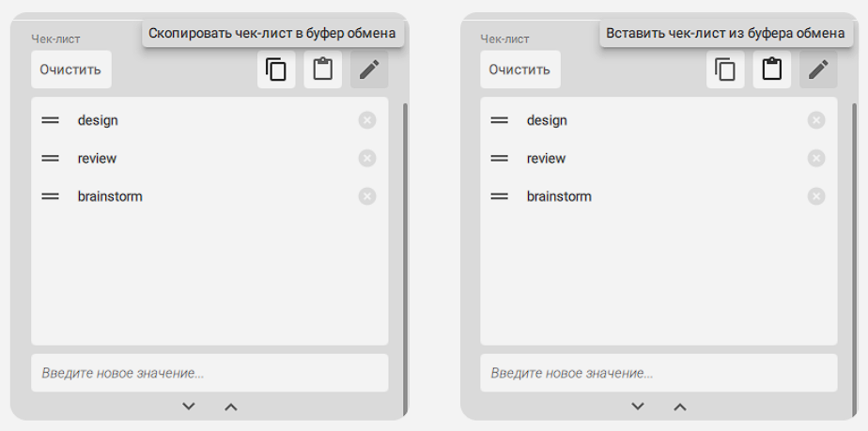
Task: Remove review item in left panel
Action: tap(367, 159)
